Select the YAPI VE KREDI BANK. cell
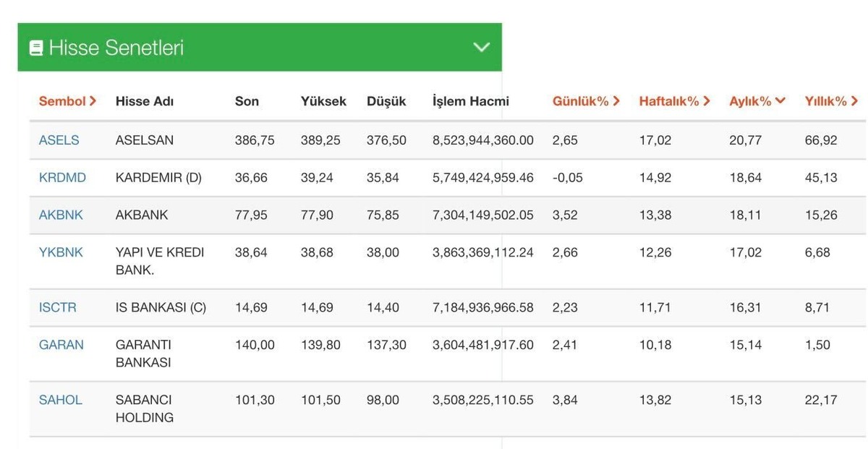Screen dimensions: 868x449 click(160, 261)
